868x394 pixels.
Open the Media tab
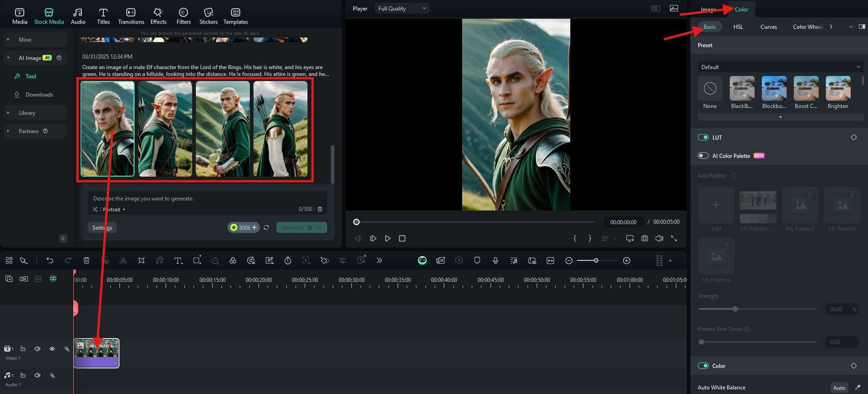coord(20,16)
